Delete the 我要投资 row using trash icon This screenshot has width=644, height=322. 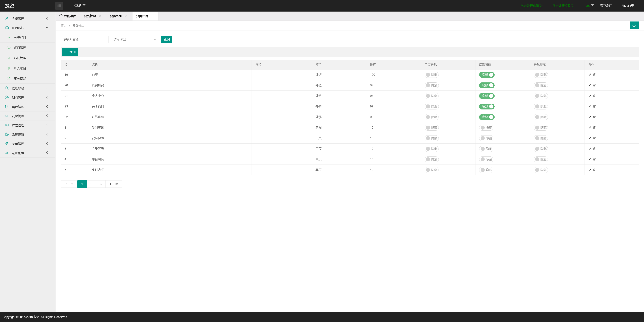(595, 85)
